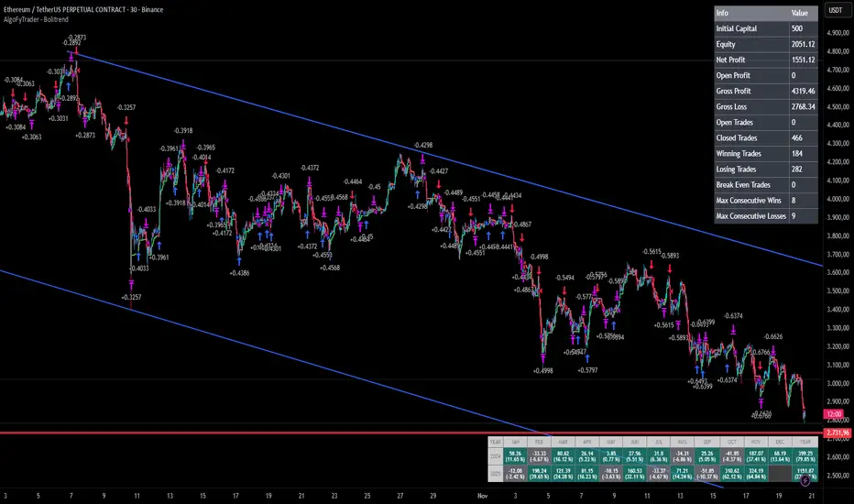Click the red 2.731,96 price label
Screen dimensions: 854x504
(838, 433)
